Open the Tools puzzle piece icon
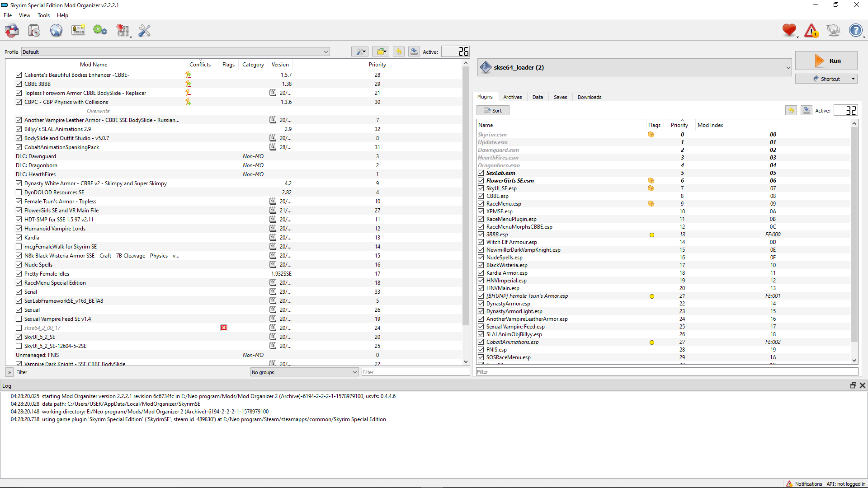 pos(122,31)
